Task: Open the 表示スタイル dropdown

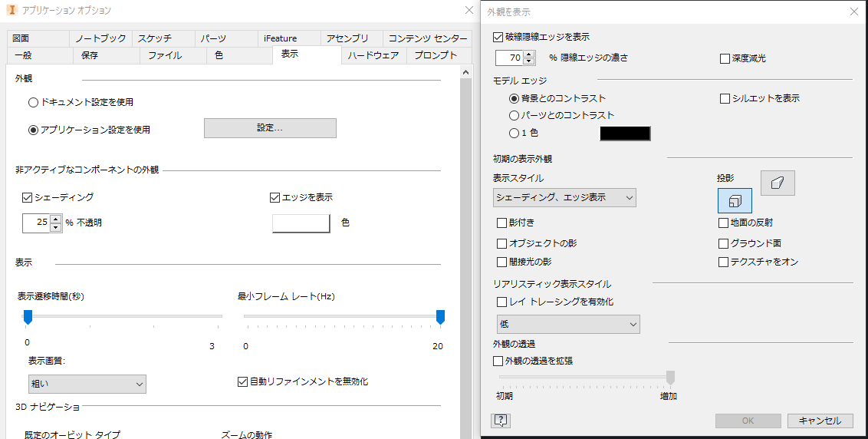Action: [x=564, y=197]
